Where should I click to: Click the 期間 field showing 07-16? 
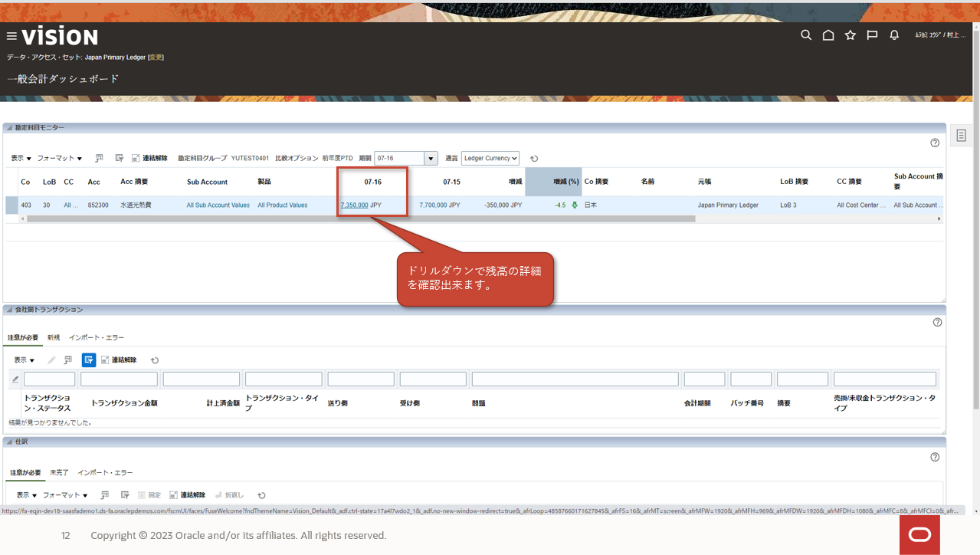tap(399, 159)
